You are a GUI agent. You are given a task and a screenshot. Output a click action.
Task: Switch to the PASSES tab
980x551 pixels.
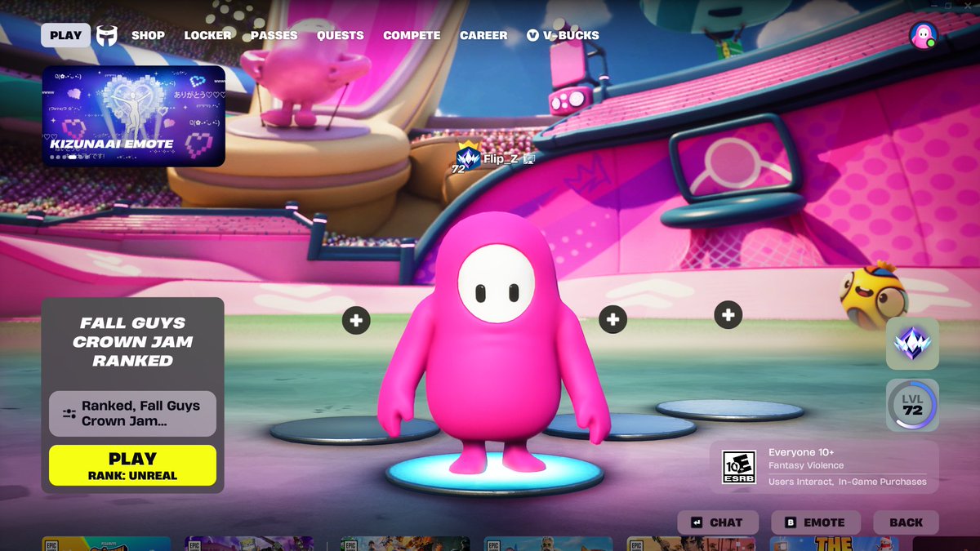click(x=274, y=35)
